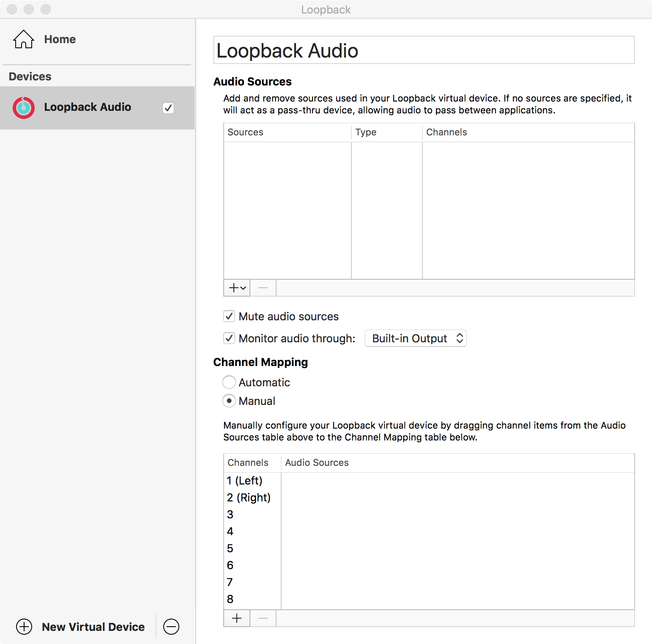Select channel row 8
The height and width of the screenshot is (644, 652).
coord(429,599)
